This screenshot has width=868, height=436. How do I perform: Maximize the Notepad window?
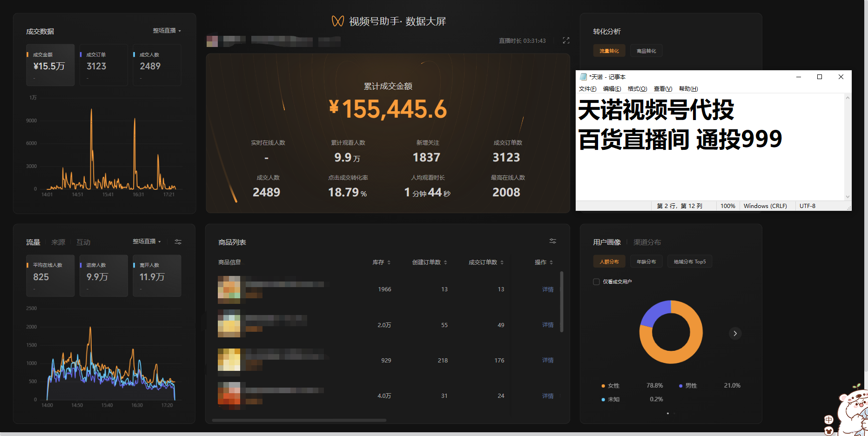820,77
